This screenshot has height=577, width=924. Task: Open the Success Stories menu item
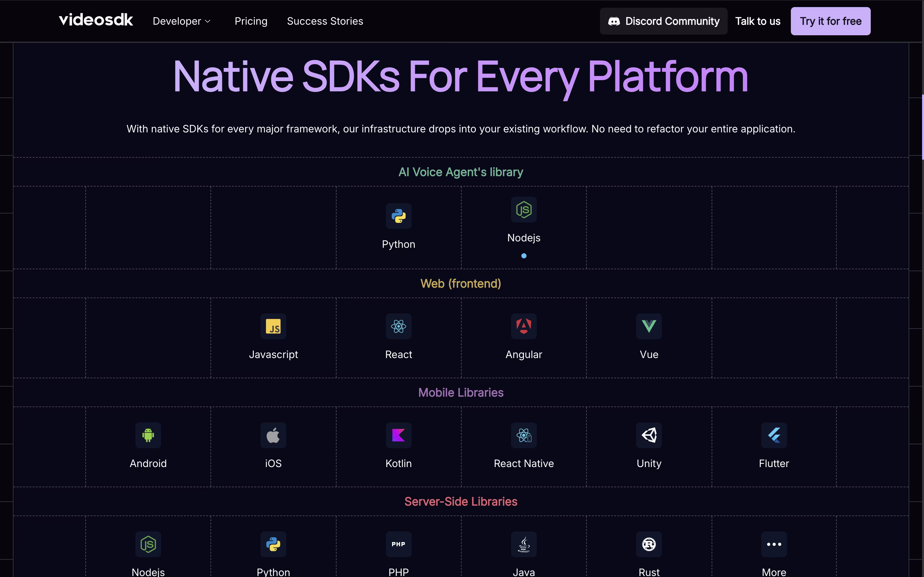pos(325,21)
